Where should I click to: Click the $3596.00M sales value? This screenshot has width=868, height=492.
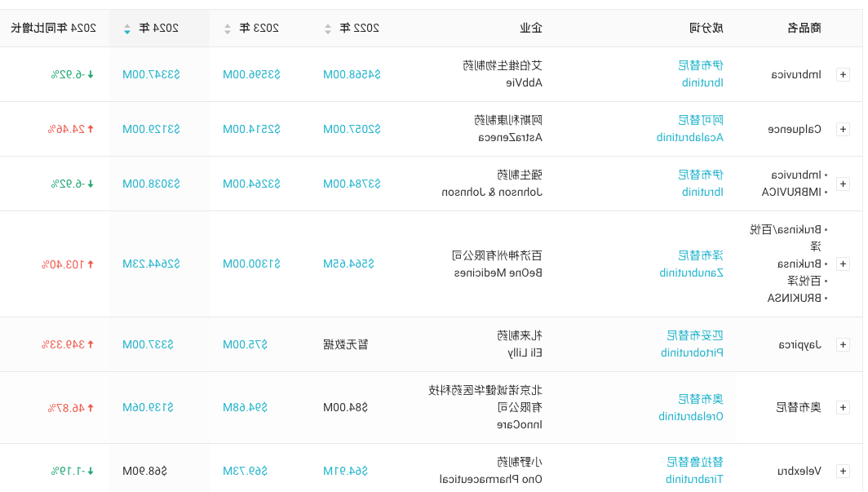[251, 75]
